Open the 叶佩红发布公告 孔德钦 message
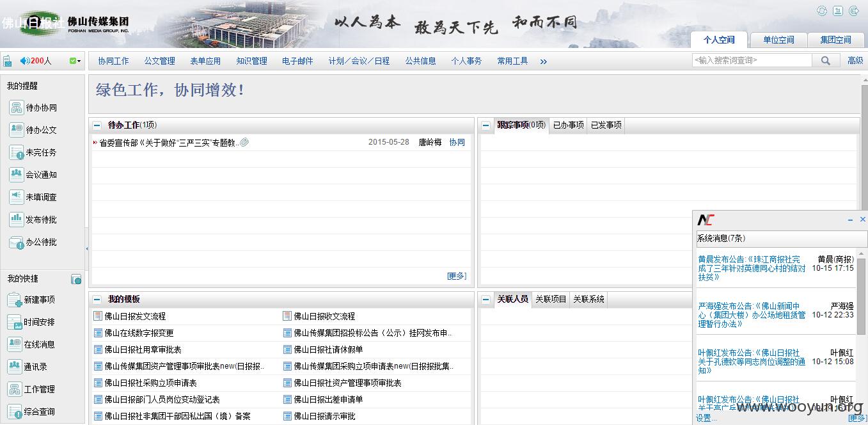Viewport: 868px width, 425px height. click(752, 362)
